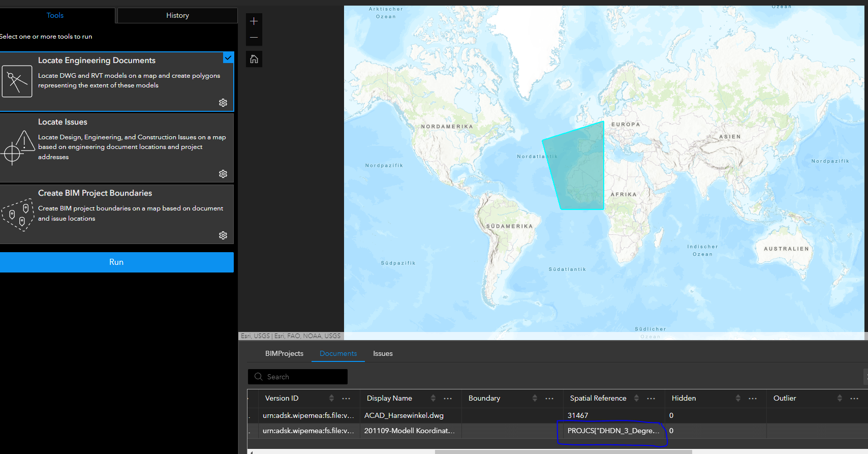Image resolution: width=868 pixels, height=454 pixels.
Task: Switch to the BIMProjects tab
Action: tap(284, 353)
